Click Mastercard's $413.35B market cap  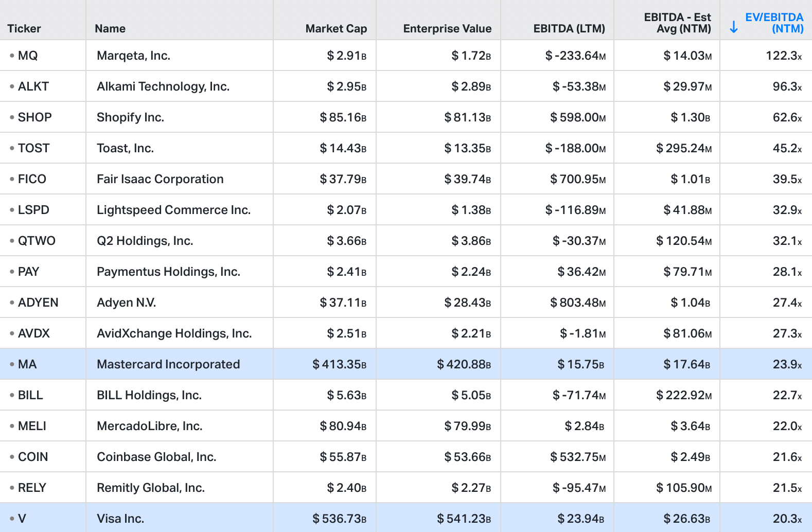coord(340,364)
